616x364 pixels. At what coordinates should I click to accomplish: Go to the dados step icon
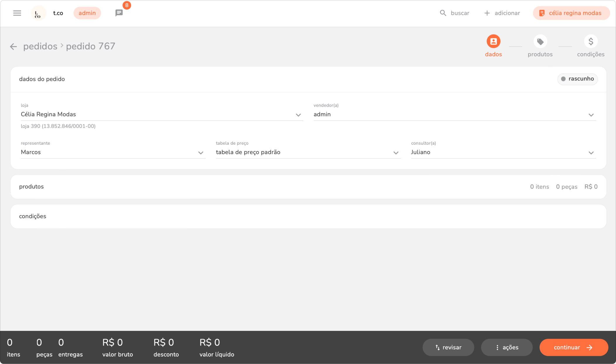493,42
